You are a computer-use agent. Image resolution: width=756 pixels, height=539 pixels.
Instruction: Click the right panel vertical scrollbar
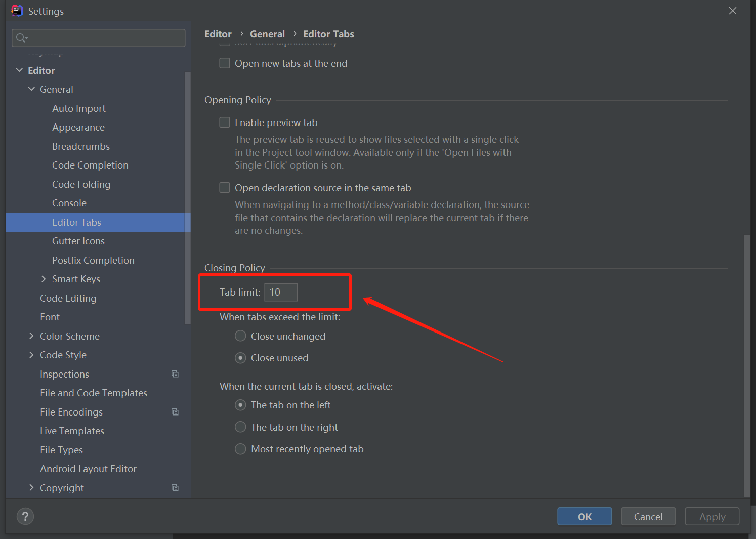coord(747,365)
